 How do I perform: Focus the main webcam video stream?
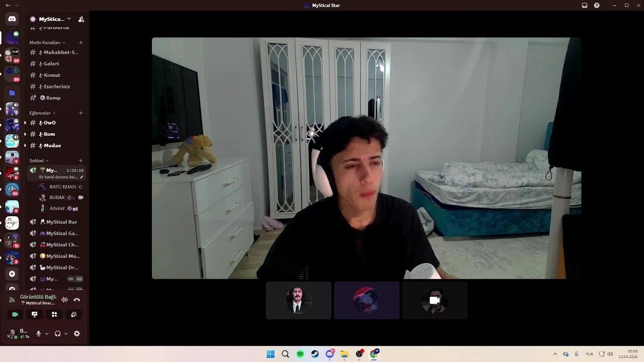coord(366,158)
